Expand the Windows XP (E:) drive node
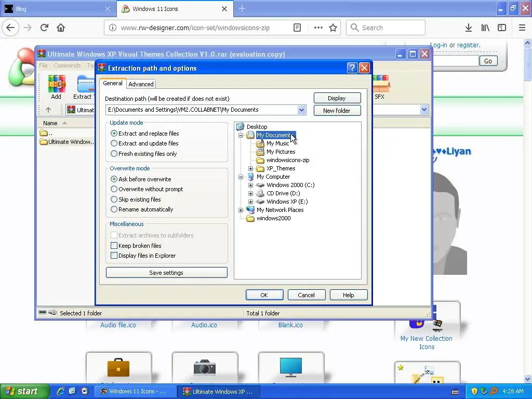 click(x=250, y=202)
